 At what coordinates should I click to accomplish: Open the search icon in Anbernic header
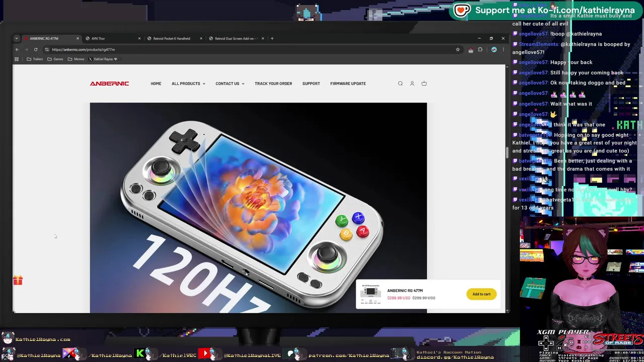click(400, 83)
